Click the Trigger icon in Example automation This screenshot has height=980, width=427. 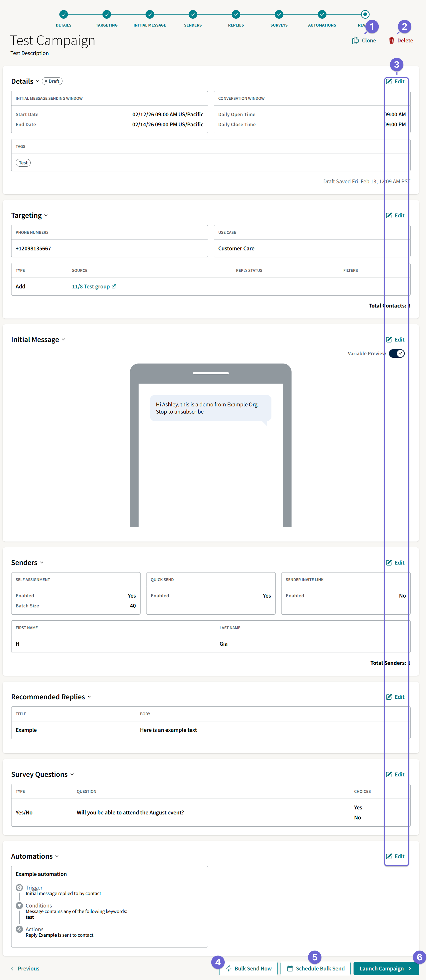(x=19, y=888)
